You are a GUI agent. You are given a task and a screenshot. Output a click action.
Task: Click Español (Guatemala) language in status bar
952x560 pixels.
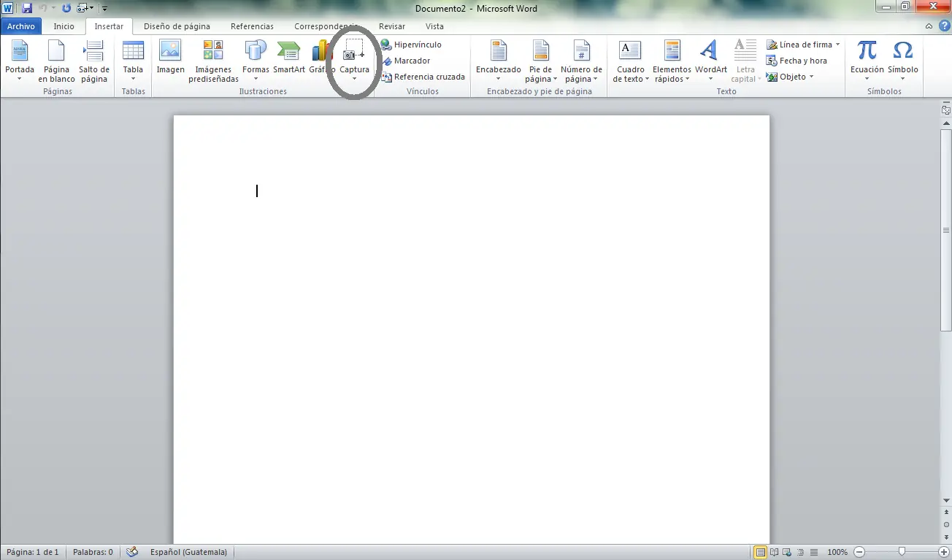(188, 552)
